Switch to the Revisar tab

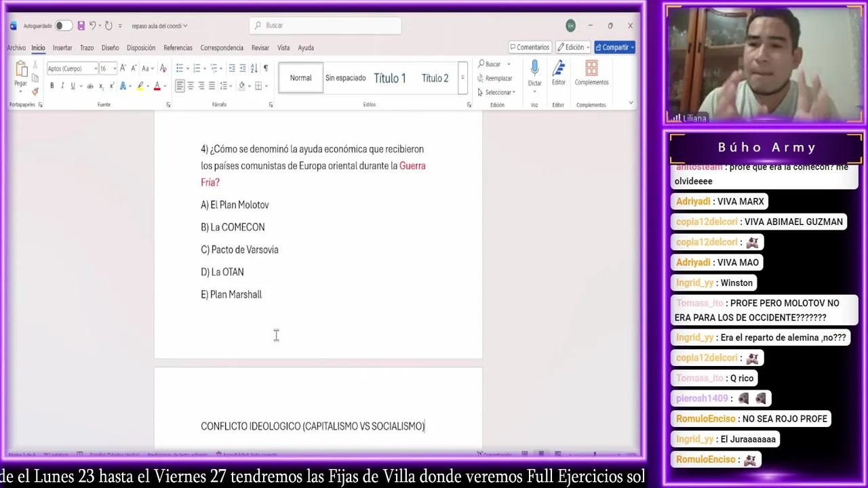pyautogui.click(x=260, y=48)
